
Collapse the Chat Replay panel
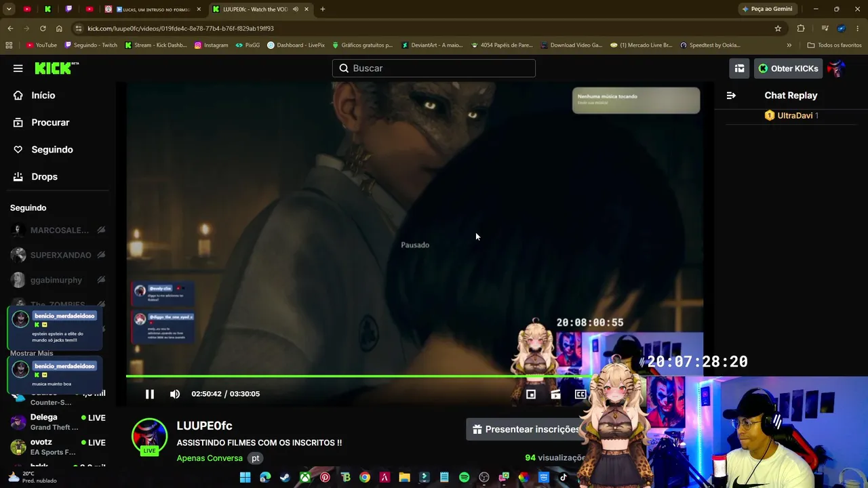[x=731, y=96]
